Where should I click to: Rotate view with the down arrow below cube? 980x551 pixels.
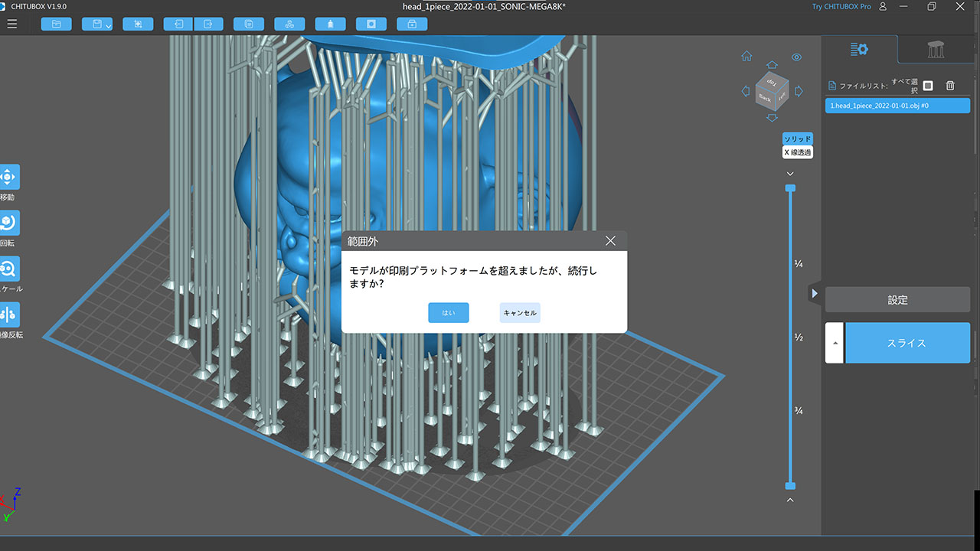pos(772,117)
